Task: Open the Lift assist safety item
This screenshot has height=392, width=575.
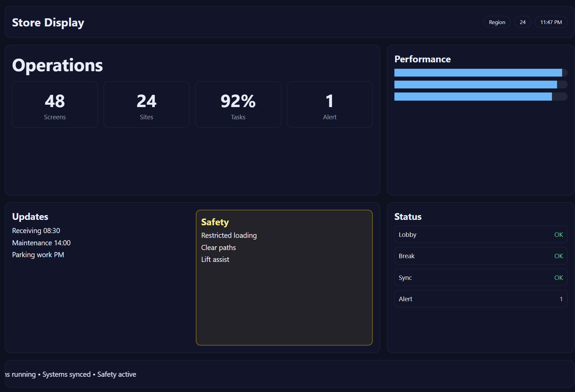Action: (x=215, y=260)
